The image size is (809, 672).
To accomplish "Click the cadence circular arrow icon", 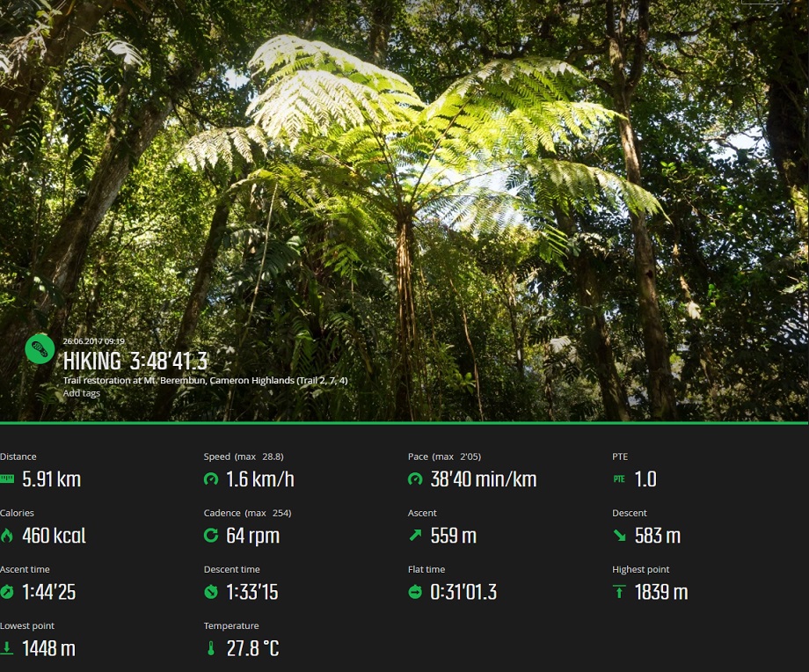I will (x=211, y=536).
